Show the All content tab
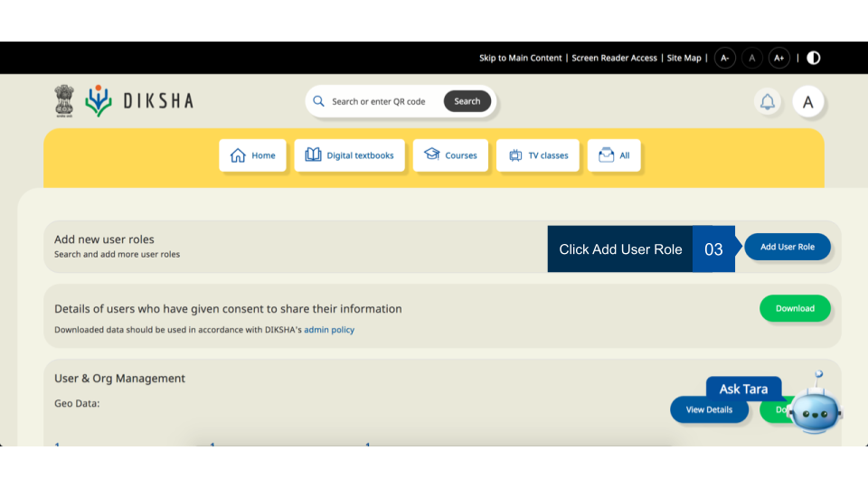The height and width of the screenshot is (488, 868). 614,155
